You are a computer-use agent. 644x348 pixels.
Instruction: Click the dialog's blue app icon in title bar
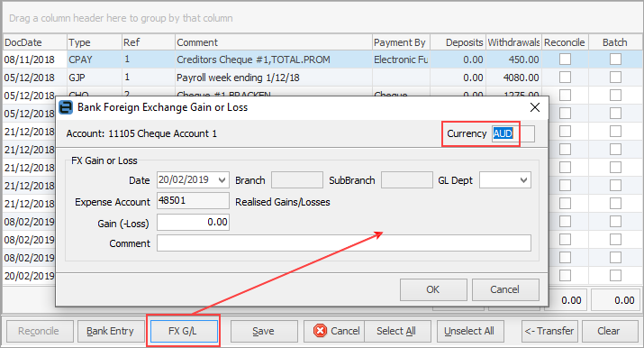66,107
